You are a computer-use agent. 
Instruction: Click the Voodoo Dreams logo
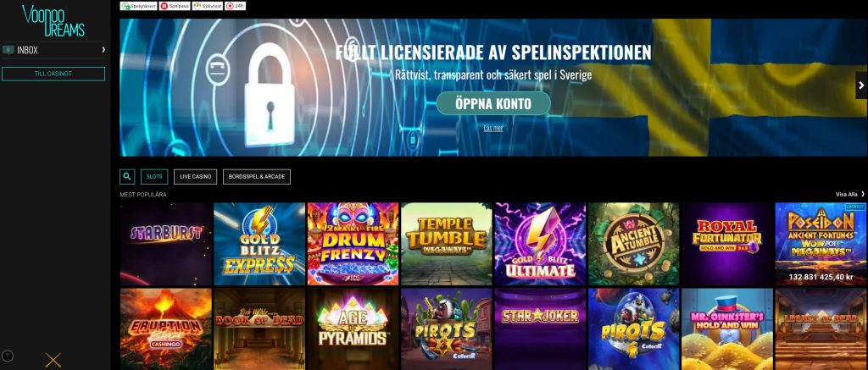click(x=53, y=21)
